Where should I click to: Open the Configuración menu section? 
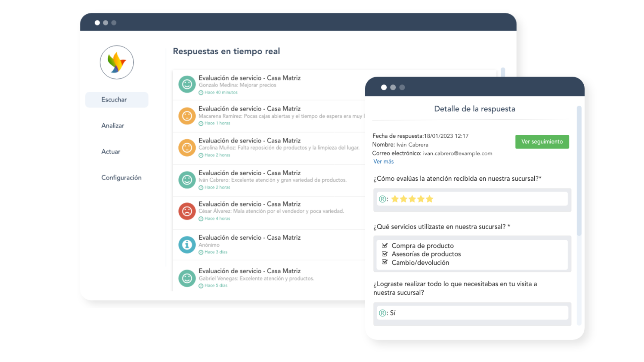(x=121, y=178)
